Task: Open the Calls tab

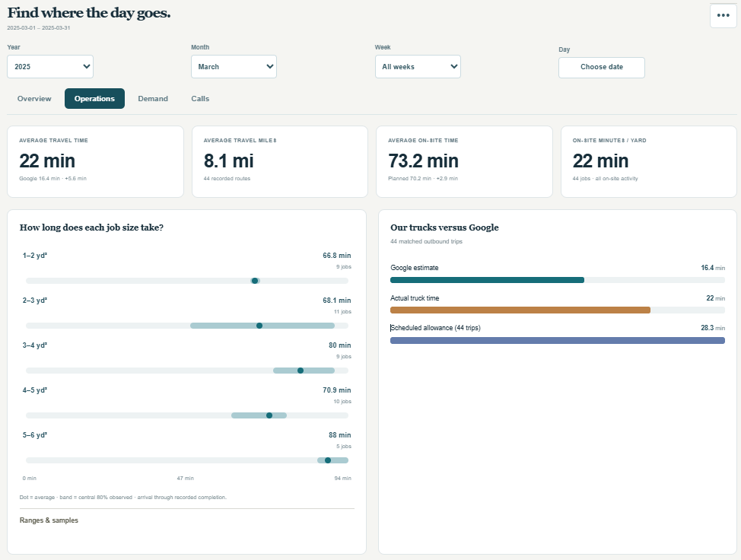Action: coord(200,98)
